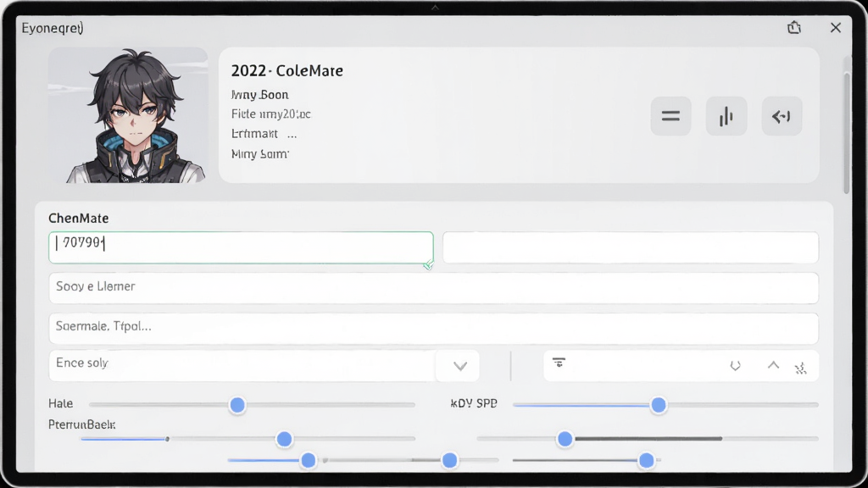The width and height of the screenshot is (868, 488).
Task: Open the bar chart stats button
Action: (x=726, y=116)
